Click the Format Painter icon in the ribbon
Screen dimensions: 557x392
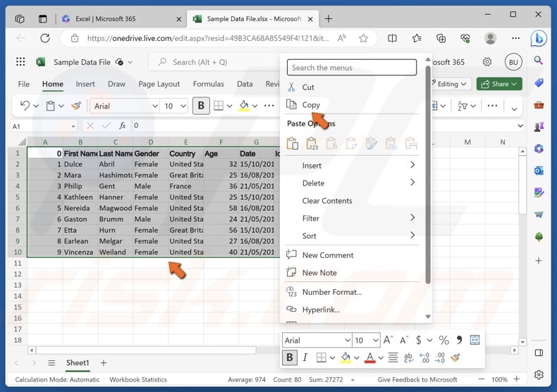pos(76,106)
